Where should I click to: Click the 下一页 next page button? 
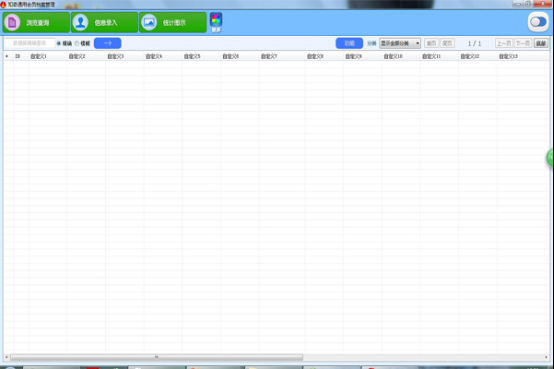(523, 43)
